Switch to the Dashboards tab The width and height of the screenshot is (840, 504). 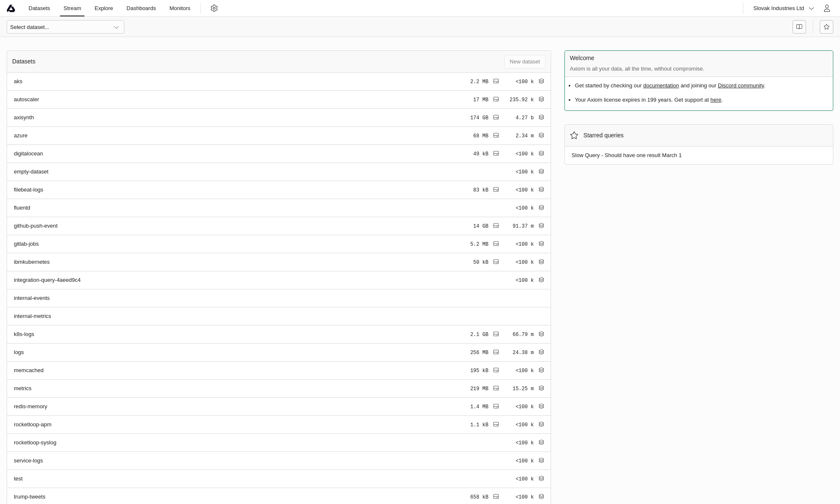click(141, 8)
